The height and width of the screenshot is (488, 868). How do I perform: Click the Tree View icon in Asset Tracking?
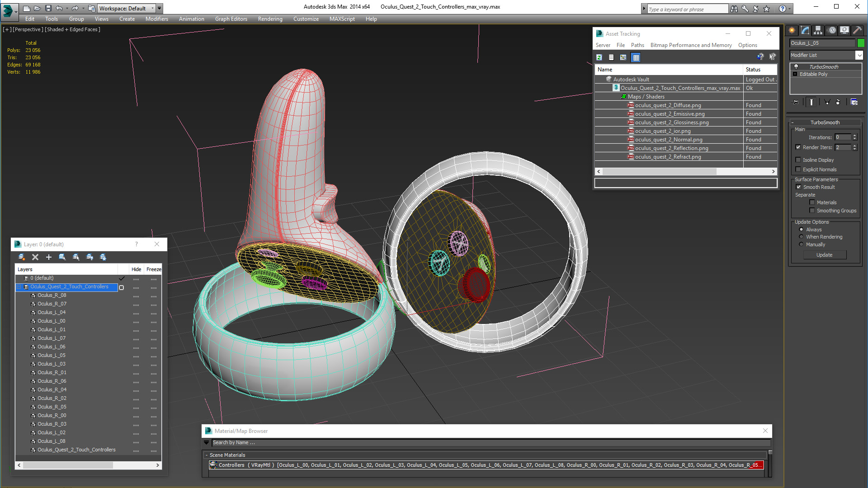click(623, 57)
